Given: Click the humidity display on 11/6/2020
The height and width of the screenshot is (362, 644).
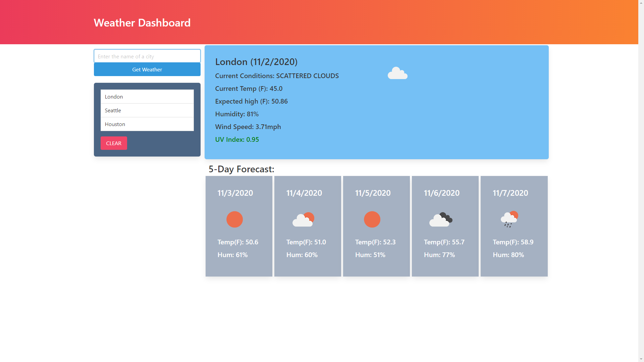Looking at the screenshot, I should click(439, 254).
